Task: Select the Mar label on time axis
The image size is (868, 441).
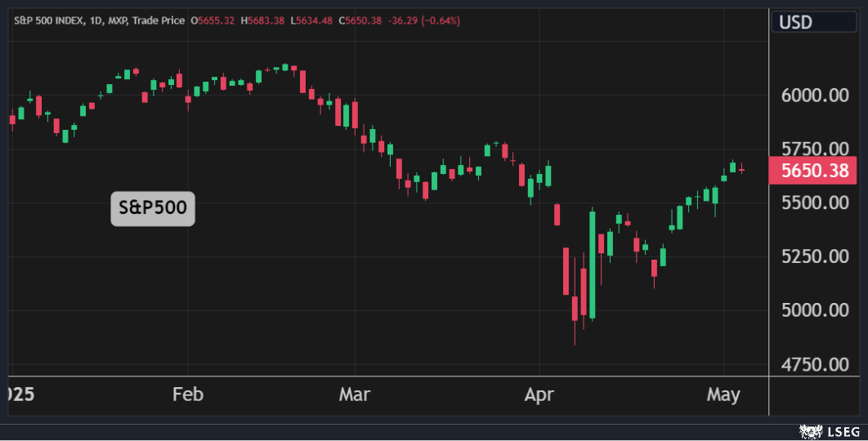Action: (355, 395)
